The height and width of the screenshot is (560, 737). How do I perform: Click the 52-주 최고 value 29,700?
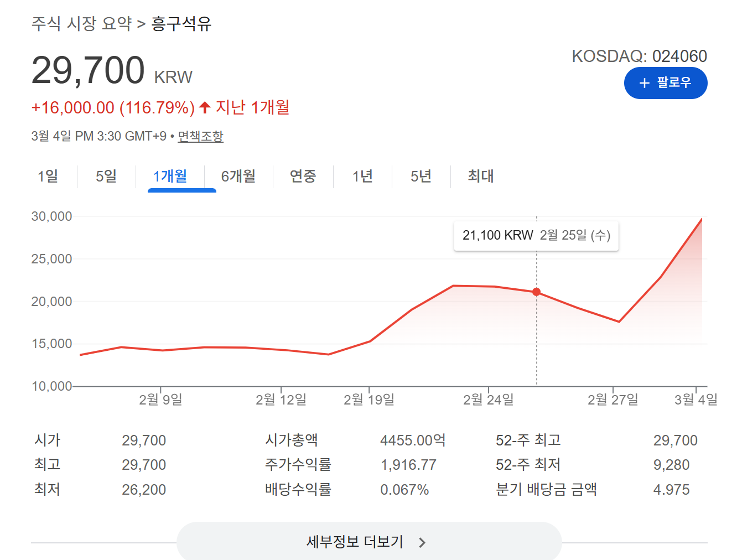tap(676, 440)
